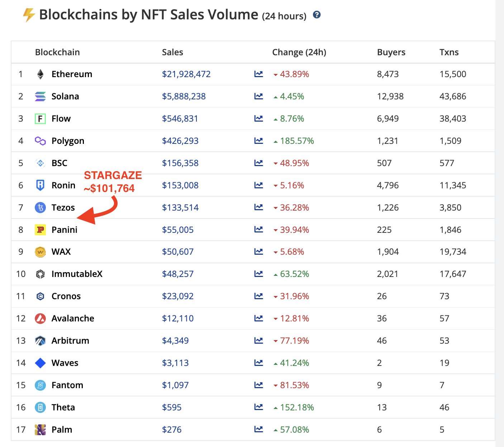The image size is (504, 447).
Task: Open Avalanche sales chart icon
Action: point(258,318)
